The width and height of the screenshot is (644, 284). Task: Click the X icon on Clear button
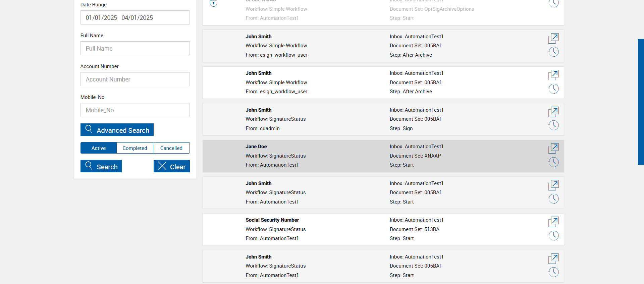pos(162,166)
